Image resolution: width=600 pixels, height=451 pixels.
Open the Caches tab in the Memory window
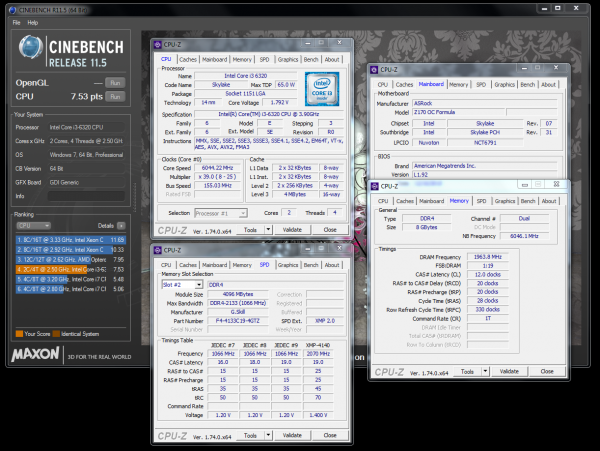click(x=405, y=201)
